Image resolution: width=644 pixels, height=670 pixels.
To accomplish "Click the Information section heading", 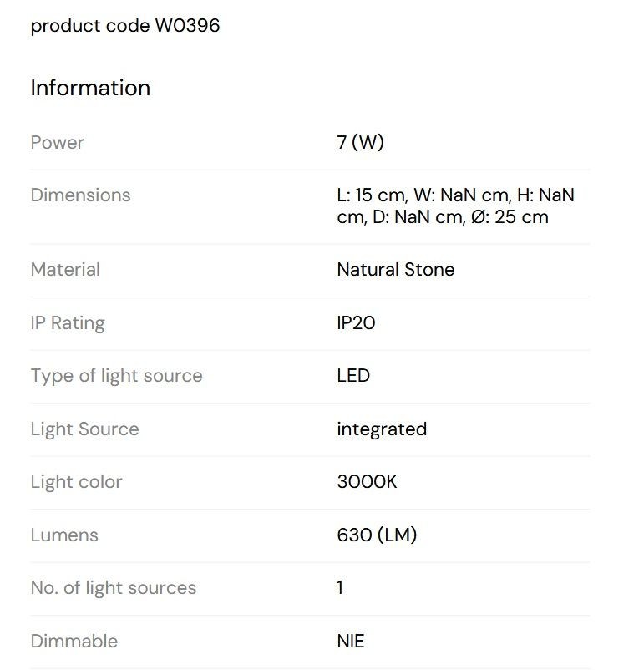I will point(90,88).
